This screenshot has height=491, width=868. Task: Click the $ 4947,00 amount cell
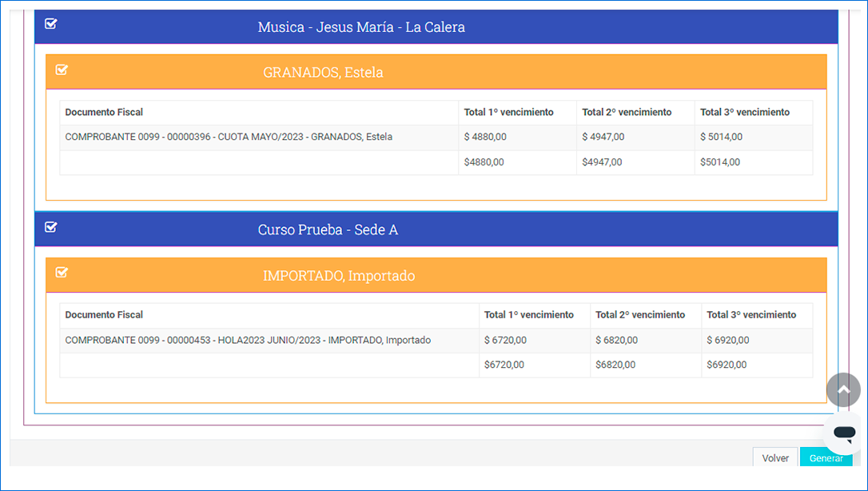603,138
